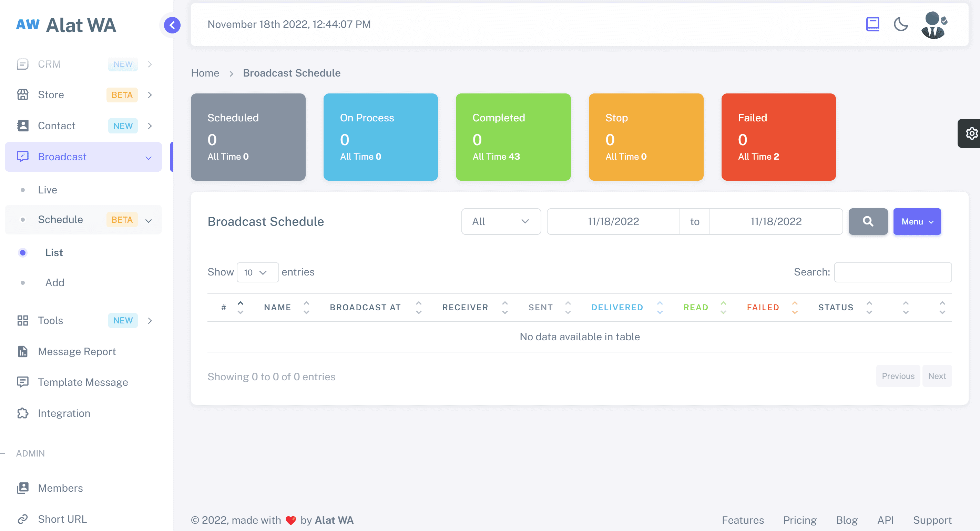Click the gray Scheduled status card
The height and width of the screenshot is (531, 980).
(248, 137)
